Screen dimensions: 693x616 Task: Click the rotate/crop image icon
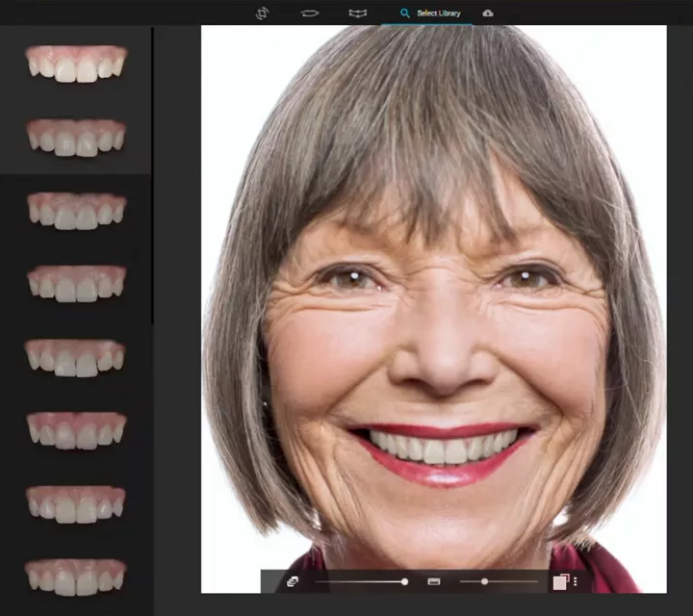[262, 13]
